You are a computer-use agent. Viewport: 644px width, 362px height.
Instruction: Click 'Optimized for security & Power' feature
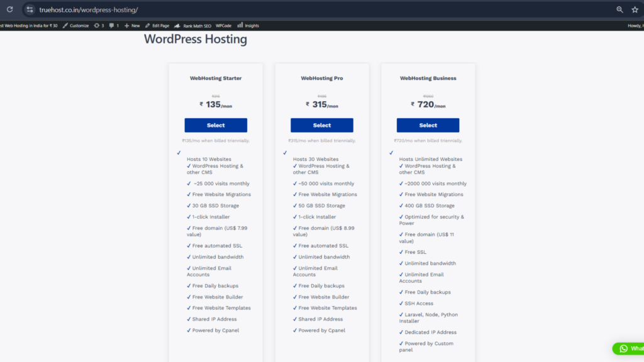[x=431, y=220]
